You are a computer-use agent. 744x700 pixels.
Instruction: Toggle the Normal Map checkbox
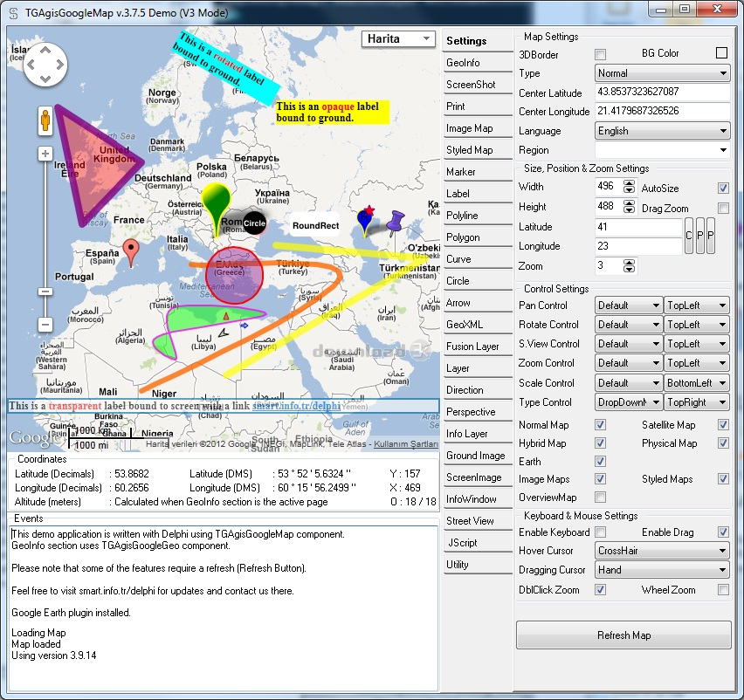[x=600, y=424]
